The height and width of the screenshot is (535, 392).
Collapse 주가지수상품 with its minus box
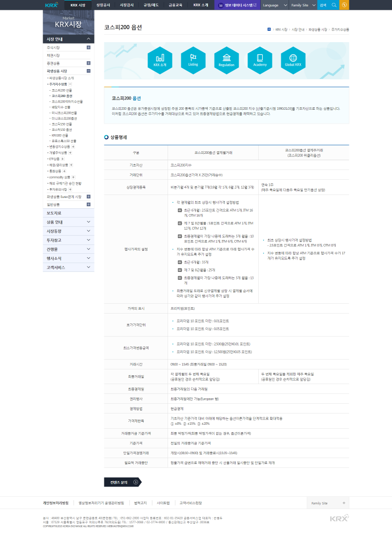[x=70, y=84]
